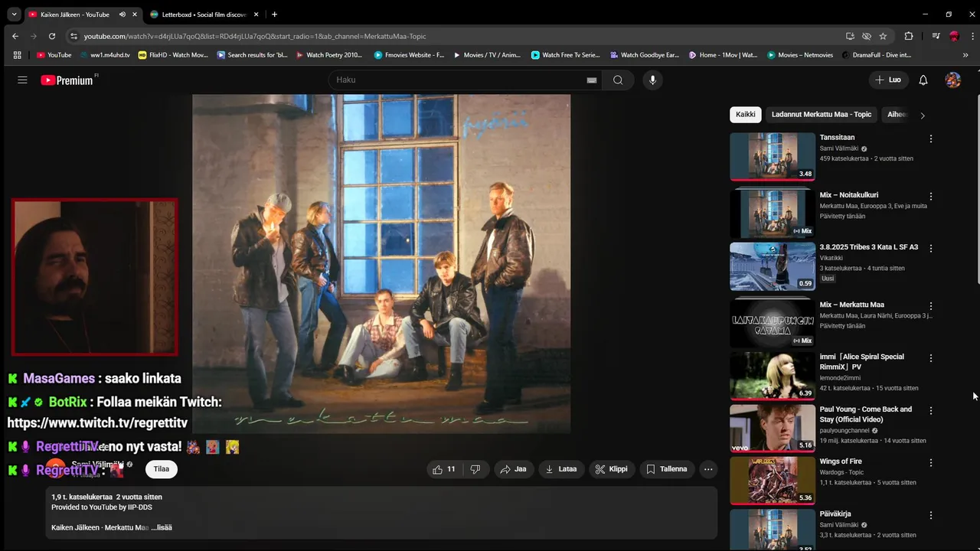The image size is (980, 551).
Task: Show next filter chips with arrow
Action: pyautogui.click(x=923, y=116)
